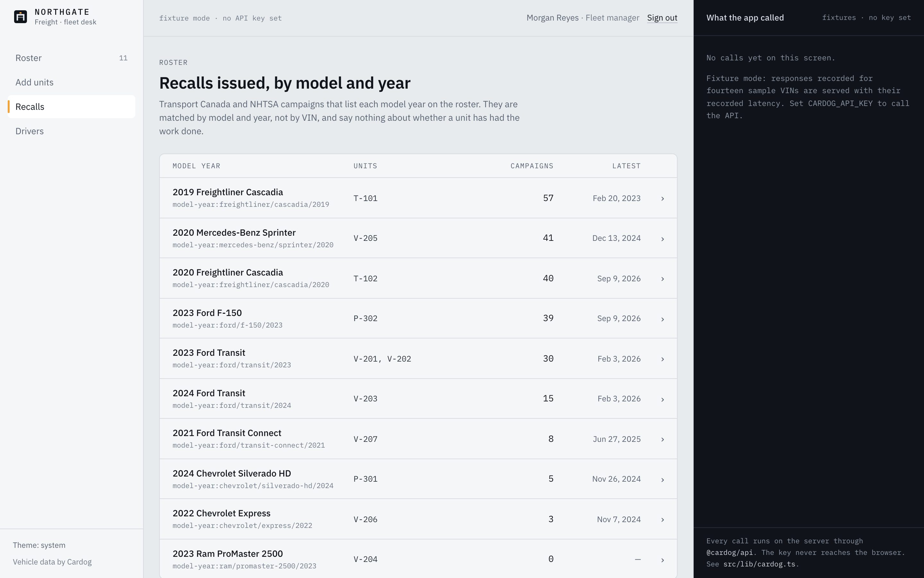Click the latest date Dec 13, 2024
Viewport: 924px width, 578px height.
click(616, 238)
